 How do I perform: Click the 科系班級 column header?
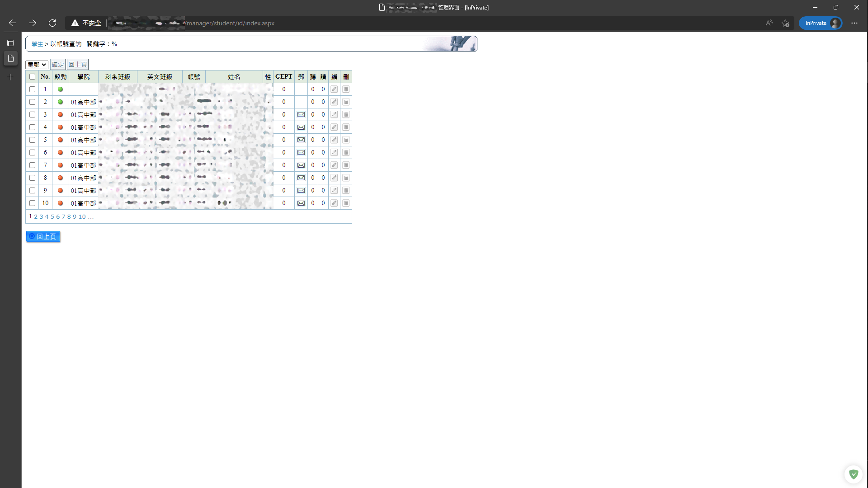tap(118, 77)
